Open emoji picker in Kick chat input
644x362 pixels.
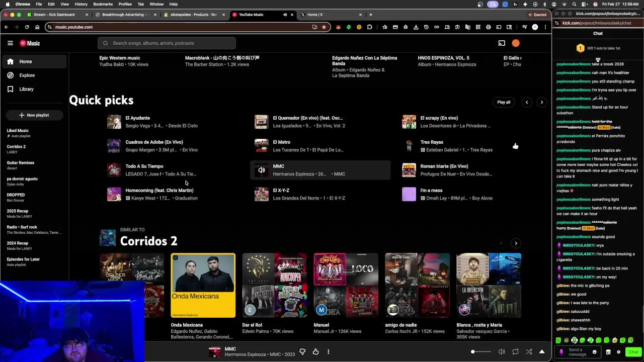pyautogui.click(x=594, y=352)
